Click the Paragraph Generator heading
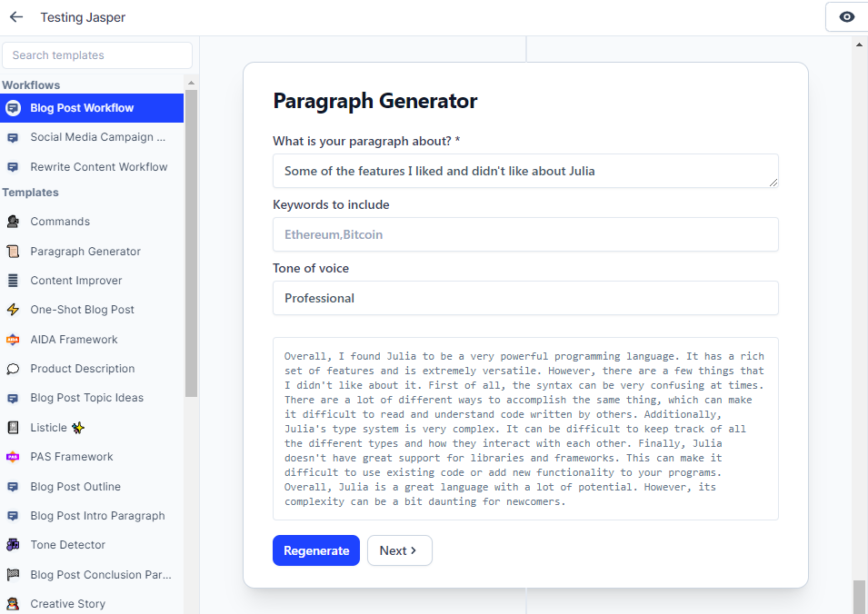Image resolution: width=868 pixels, height=614 pixels. [x=374, y=101]
